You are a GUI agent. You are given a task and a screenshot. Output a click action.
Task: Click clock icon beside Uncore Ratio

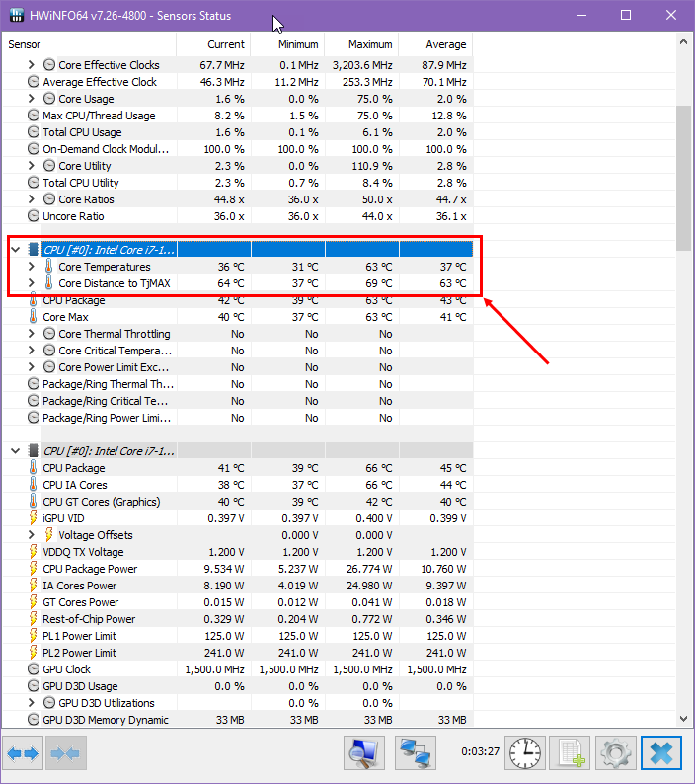click(33, 216)
